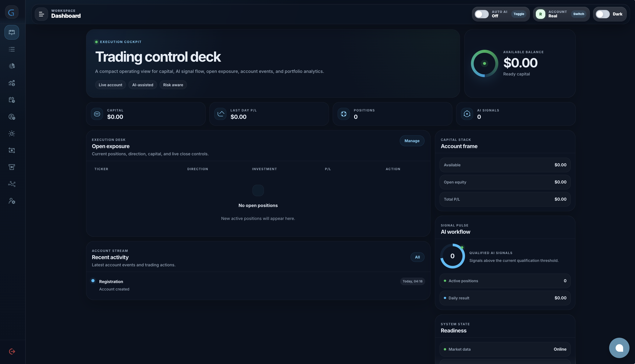Open the pie chart sidebar icon
Screen dimensions: 635x364
[12, 66]
